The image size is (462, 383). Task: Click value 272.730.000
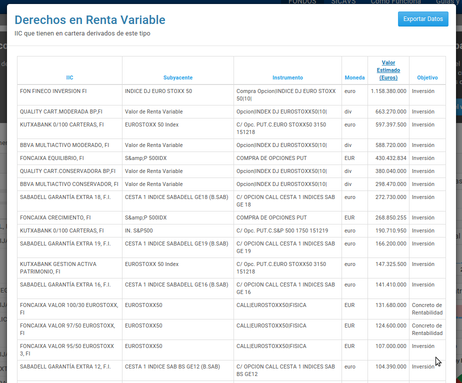click(391, 197)
